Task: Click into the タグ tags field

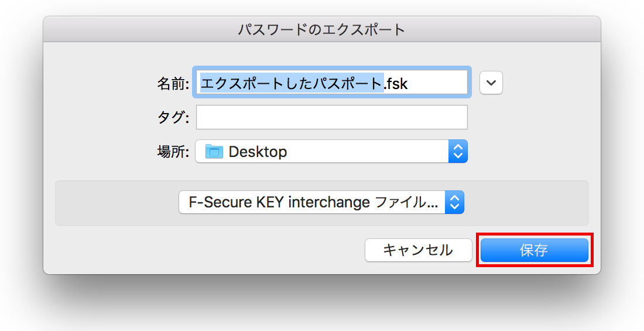Action: (x=331, y=117)
